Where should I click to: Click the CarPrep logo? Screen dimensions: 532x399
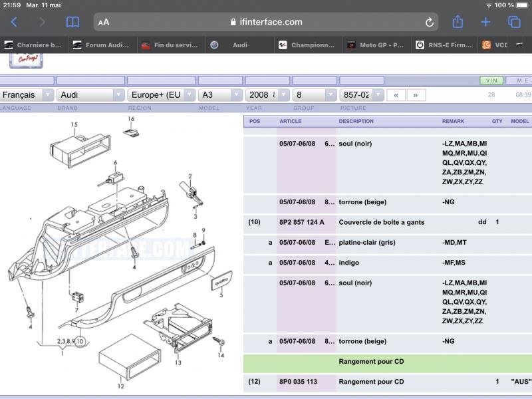coord(26,61)
